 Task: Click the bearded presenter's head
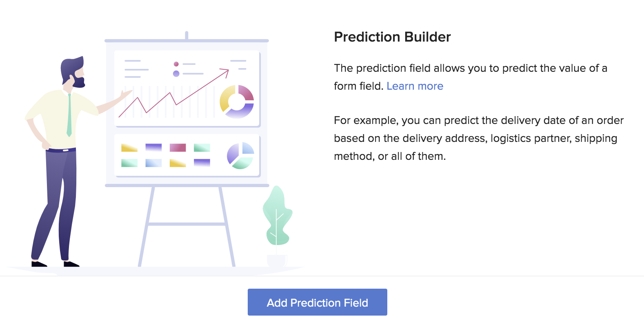(73, 72)
